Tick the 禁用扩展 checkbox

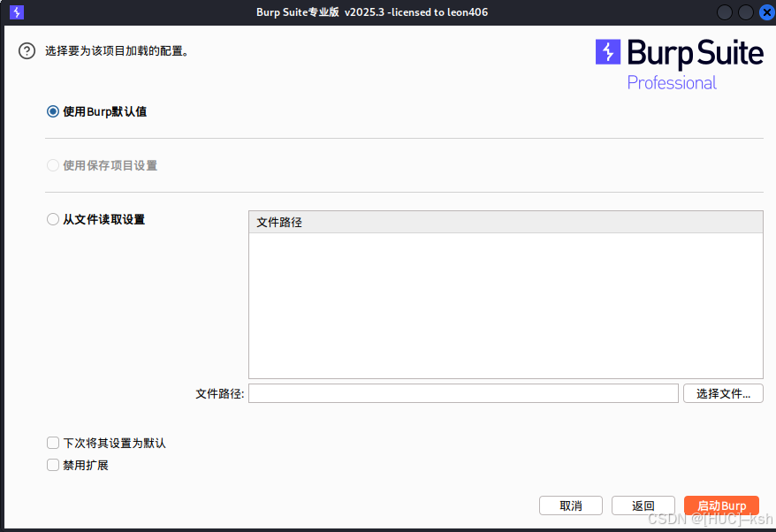53,465
